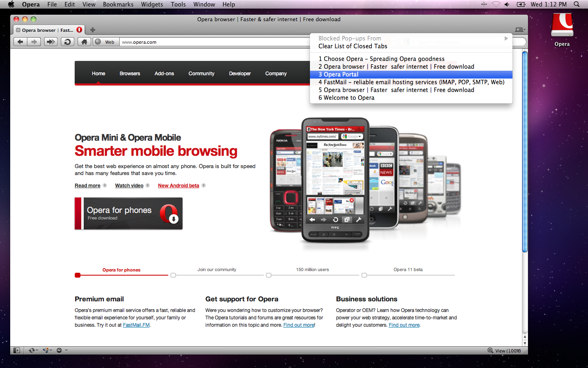Click the Fast Forward double-arrow button

pos(51,42)
